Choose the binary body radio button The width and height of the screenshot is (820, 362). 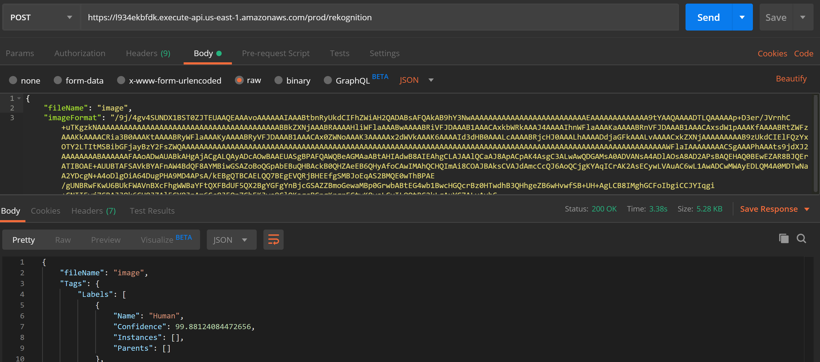pos(293,81)
